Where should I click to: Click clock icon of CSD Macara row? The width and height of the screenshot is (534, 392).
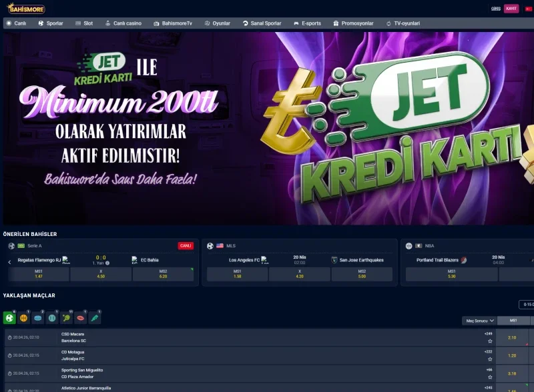(x=10, y=337)
